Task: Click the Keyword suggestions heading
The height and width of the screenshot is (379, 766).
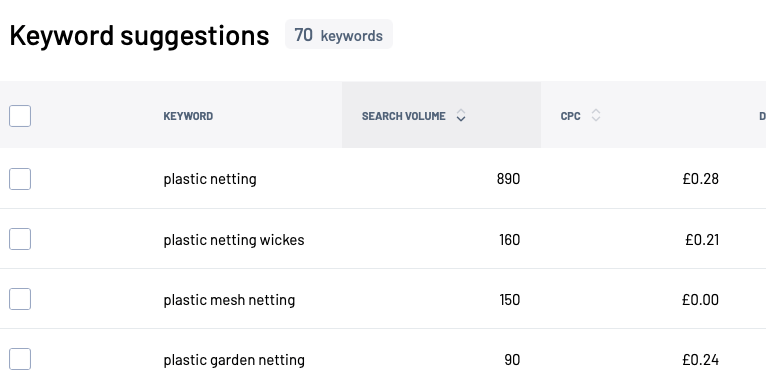Action: [139, 36]
